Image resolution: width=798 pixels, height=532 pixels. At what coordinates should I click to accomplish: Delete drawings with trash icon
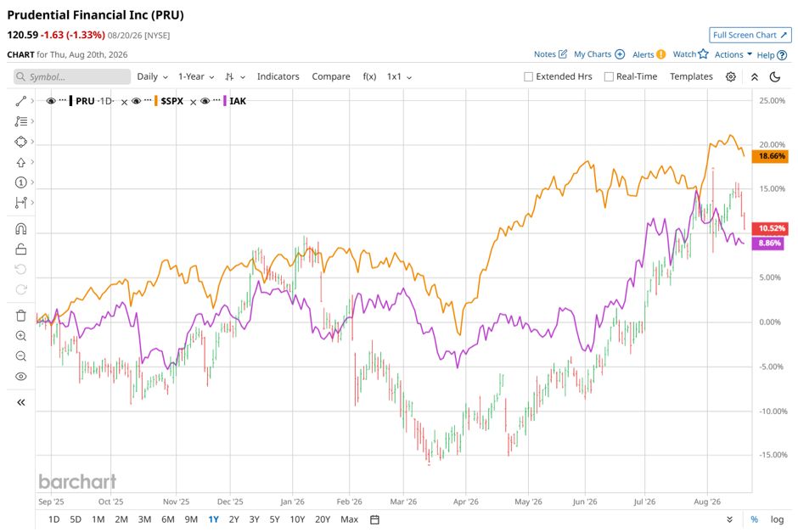(x=21, y=316)
